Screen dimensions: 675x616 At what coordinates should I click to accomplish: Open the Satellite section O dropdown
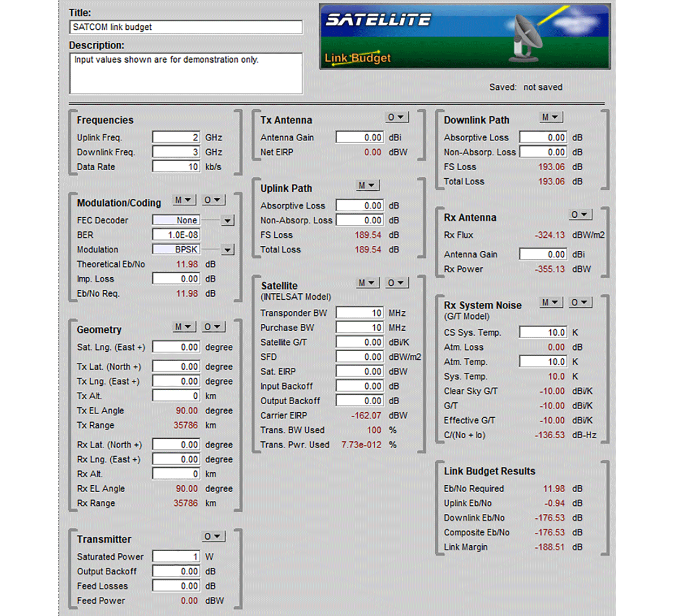click(397, 283)
